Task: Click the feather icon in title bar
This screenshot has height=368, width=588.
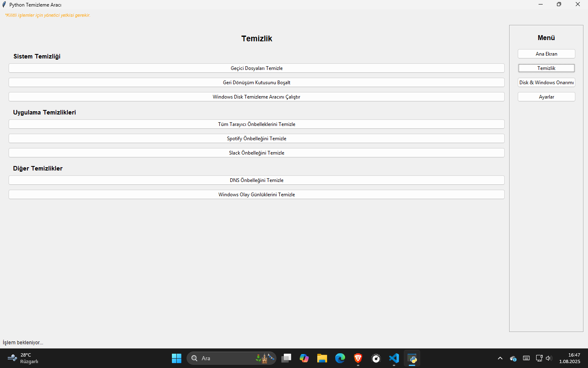Action: [4, 4]
